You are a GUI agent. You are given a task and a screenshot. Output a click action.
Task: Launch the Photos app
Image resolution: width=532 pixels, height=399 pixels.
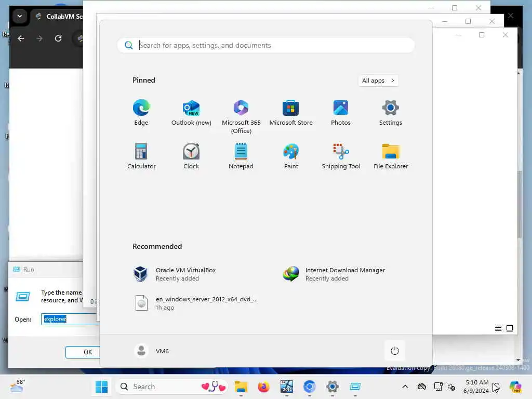[x=341, y=113]
